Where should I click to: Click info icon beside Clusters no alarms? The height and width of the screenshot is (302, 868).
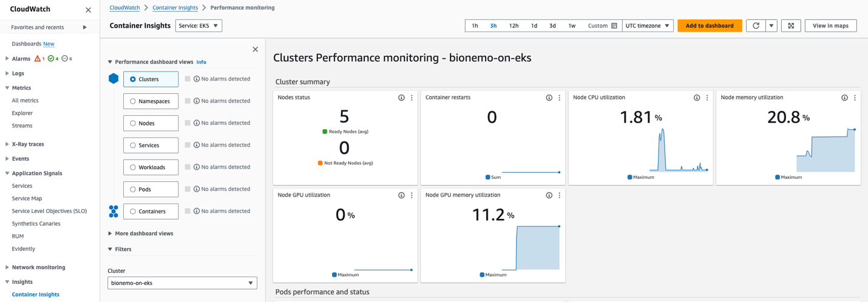(x=197, y=79)
